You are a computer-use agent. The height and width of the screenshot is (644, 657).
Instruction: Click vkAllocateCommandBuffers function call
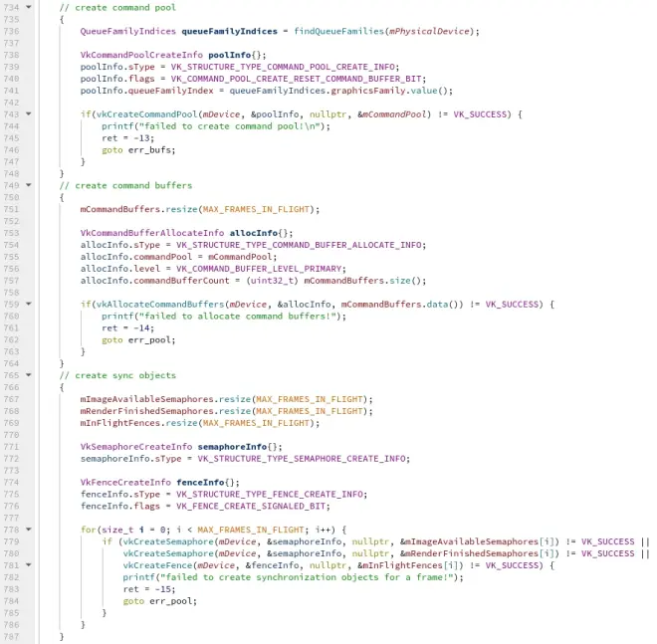pos(160,305)
